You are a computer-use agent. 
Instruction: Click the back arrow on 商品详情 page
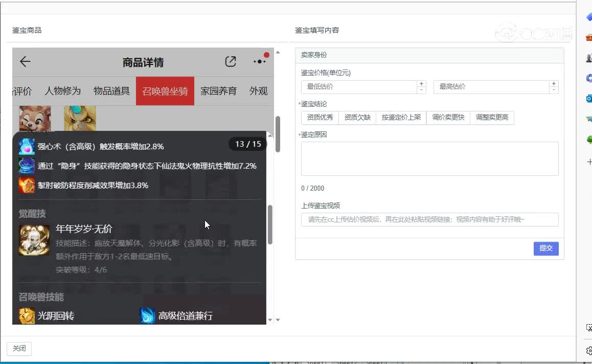pos(25,61)
